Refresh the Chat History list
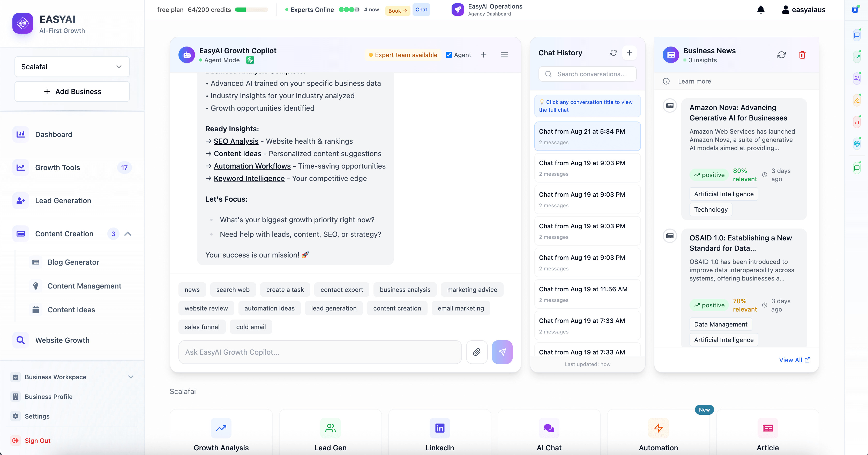This screenshot has height=455, width=868. pyautogui.click(x=613, y=53)
